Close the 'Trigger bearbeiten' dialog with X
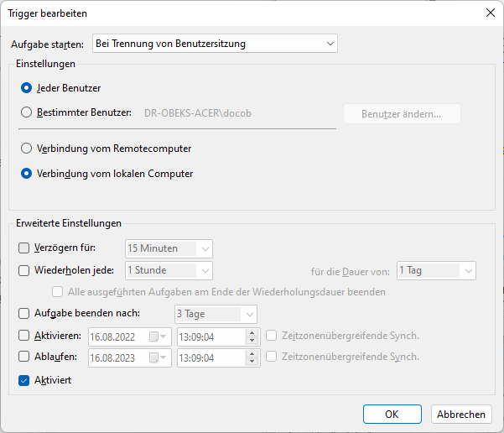 [x=491, y=13]
